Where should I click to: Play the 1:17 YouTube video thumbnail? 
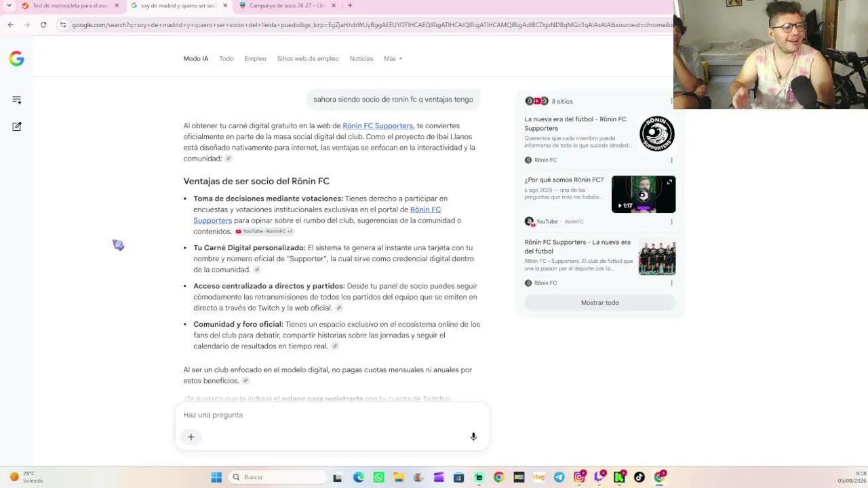[644, 195]
